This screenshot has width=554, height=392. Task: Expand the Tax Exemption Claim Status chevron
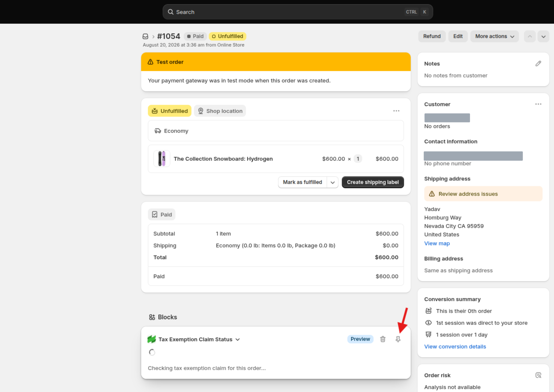[237, 339]
